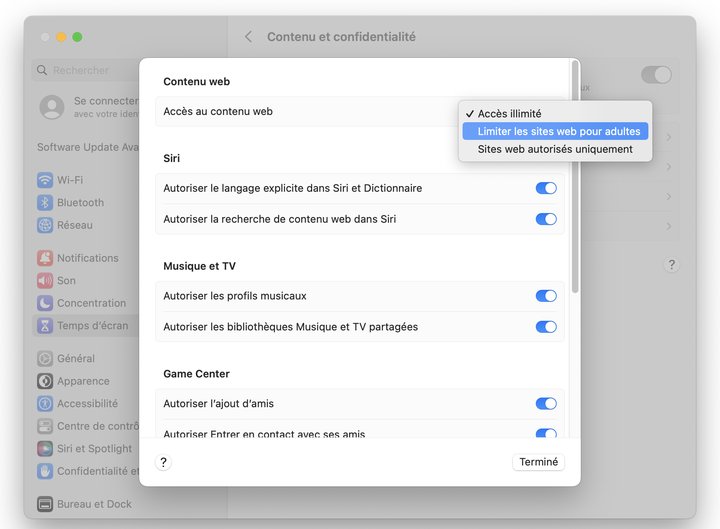720x529 pixels.
Task: Click the Apparence icon in sidebar
Action: [x=45, y=381]
